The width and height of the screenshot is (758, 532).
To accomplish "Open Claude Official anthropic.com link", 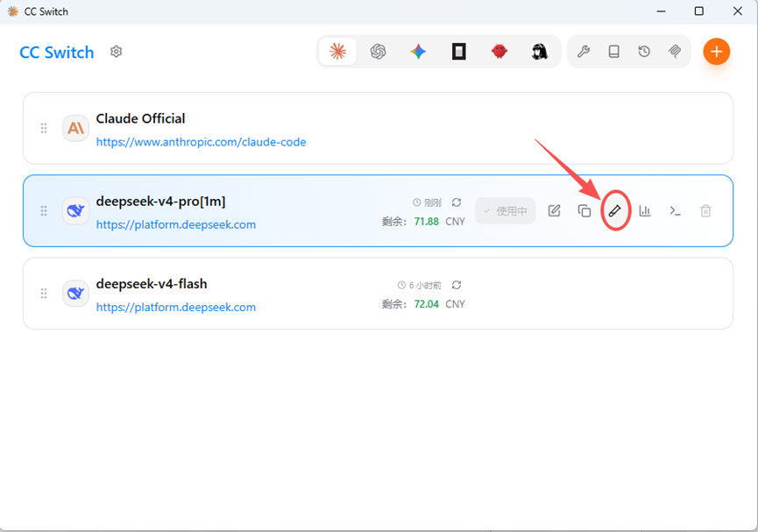I will (201, 142).
